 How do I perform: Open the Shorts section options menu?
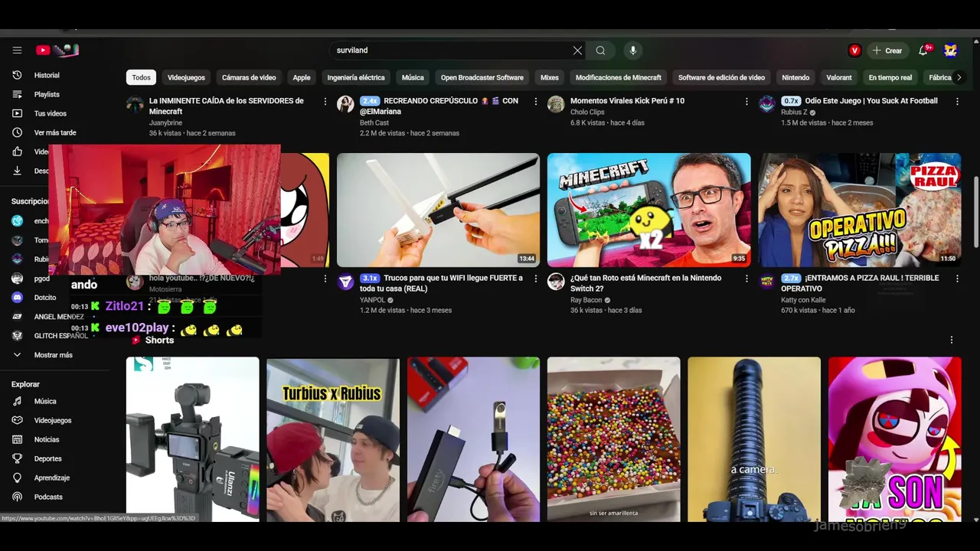click(x=952, y=340)
